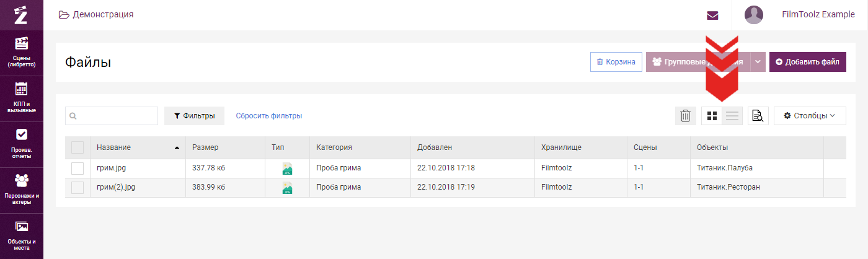Check the box for грим(2).jpg
868x259 pixels.
pyautogui.click(x=77, y=187)
